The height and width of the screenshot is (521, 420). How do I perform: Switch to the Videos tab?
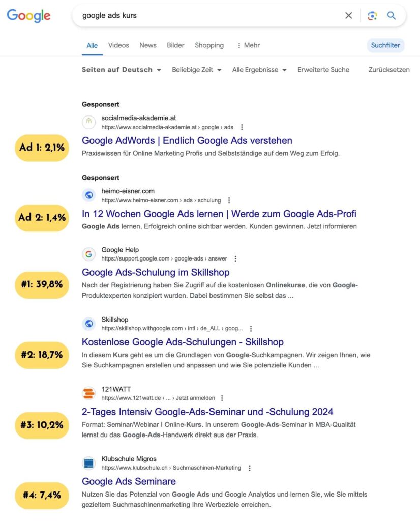pyautogui.click(x=118, y=45)
